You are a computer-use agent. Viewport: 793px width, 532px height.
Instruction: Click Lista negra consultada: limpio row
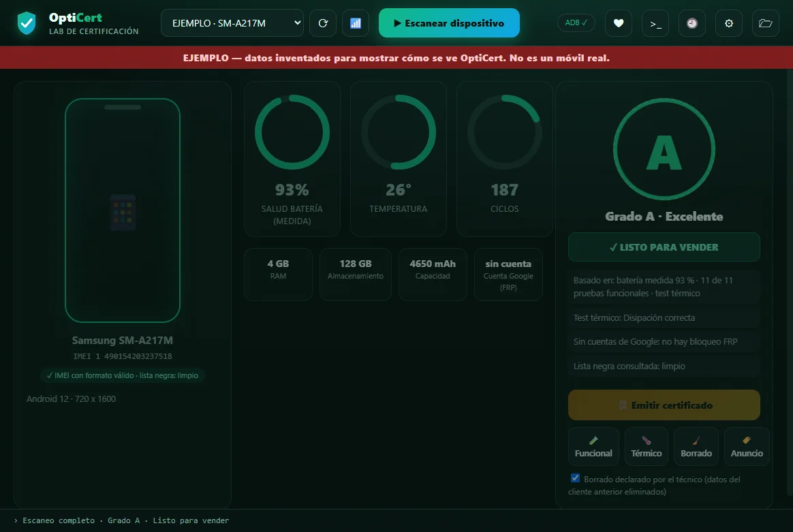tap(664, 366)
